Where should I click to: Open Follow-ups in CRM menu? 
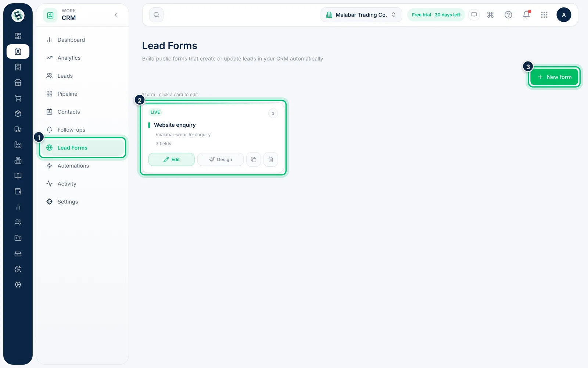(83, 130)
